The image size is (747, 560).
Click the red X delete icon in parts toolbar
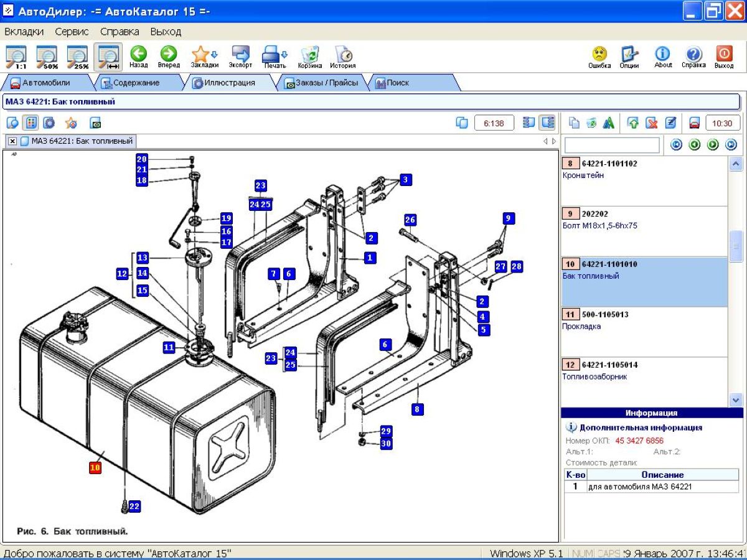(x=652, y=123)
